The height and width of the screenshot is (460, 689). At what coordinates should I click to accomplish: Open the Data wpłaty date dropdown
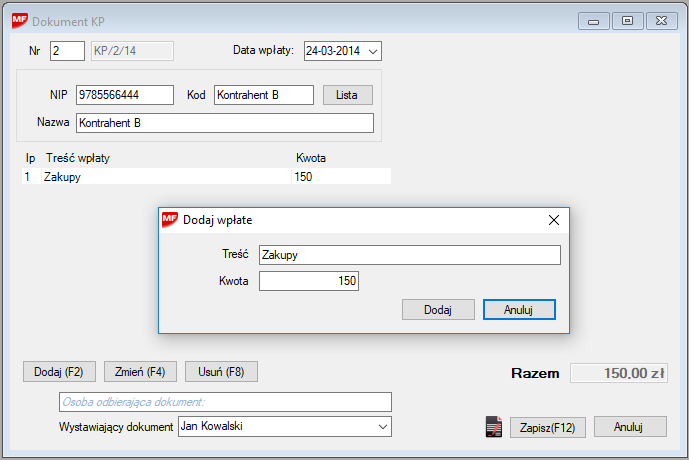(373, 51)
